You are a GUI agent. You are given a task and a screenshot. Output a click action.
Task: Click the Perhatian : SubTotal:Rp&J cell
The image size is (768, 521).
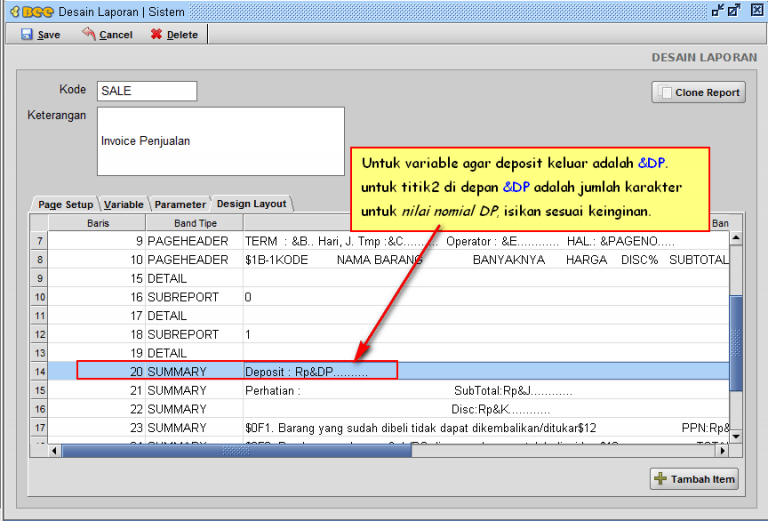[486, 390]
